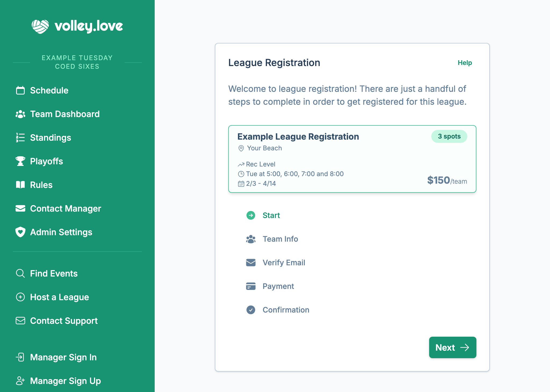Click the Rules book icon
This screenshot has height=392, width=550.
coord(20,185)
